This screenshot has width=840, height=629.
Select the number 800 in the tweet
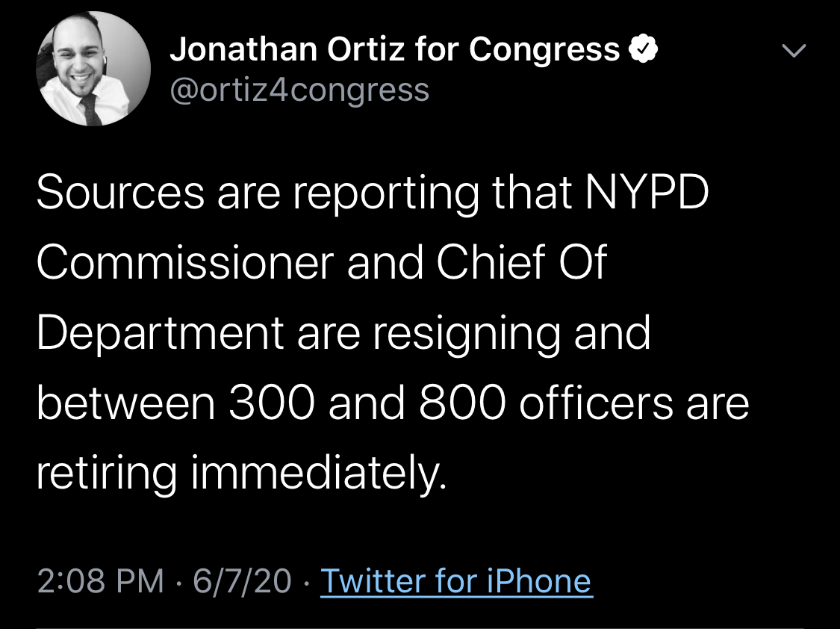462,403
